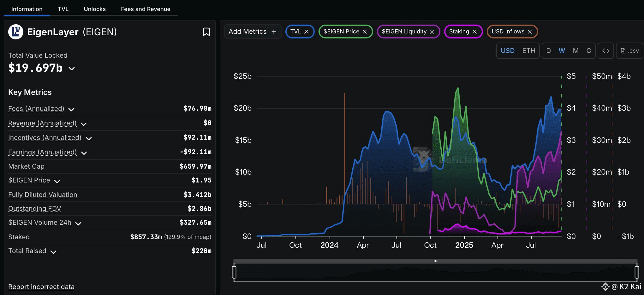644x295 pixels.
Task: Open the Report incorrect data link
Action: 41,287
